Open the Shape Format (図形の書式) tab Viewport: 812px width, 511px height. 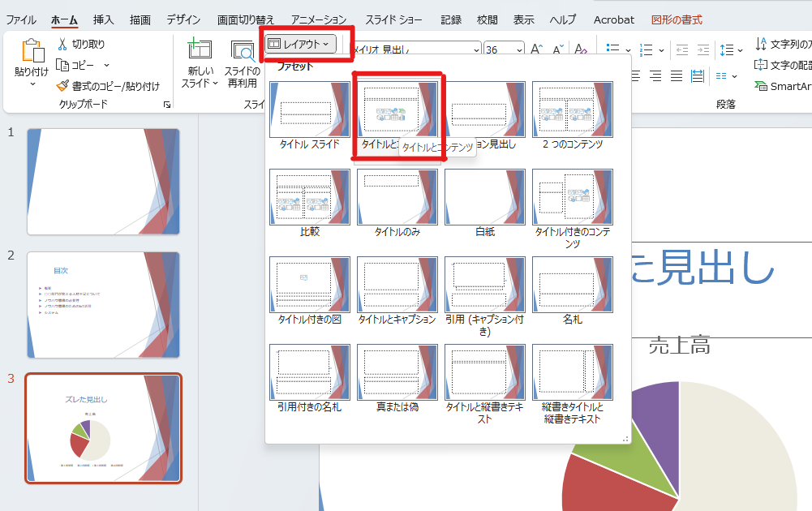677,19
